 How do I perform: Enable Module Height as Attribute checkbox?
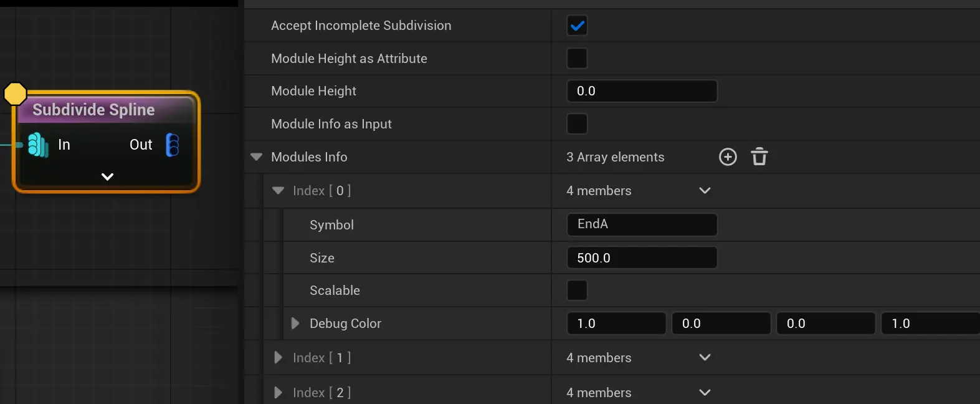click(577, 59)
